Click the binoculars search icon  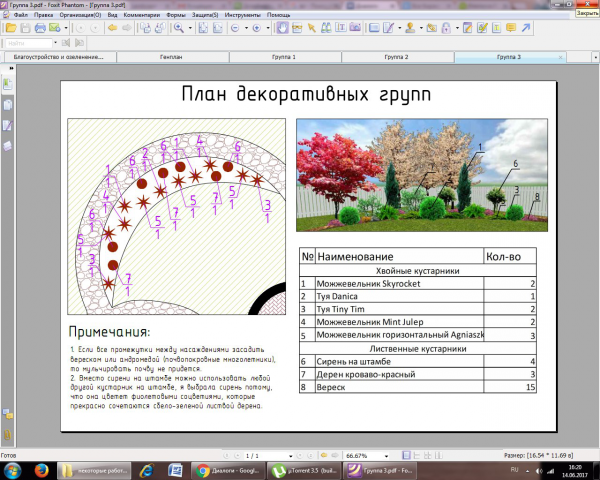pos(326,28)
